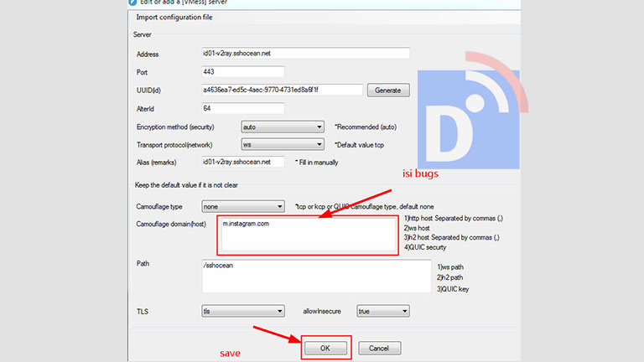The image size is (644, 362).
Task: Click the Address field with id01-v2ray.sshocean.net
Action: click(x=305, y=54)
